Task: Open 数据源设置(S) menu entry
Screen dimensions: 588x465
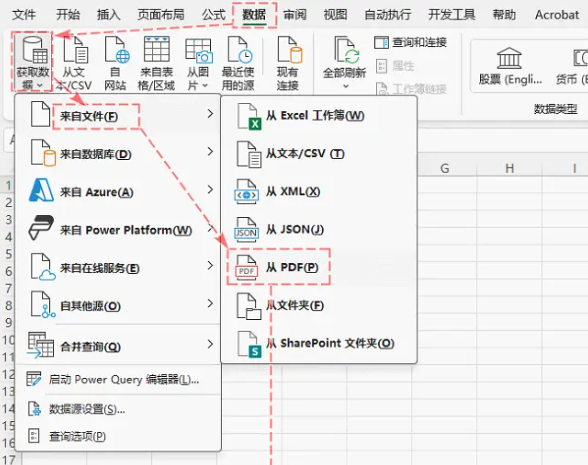Action: (118, 409)
